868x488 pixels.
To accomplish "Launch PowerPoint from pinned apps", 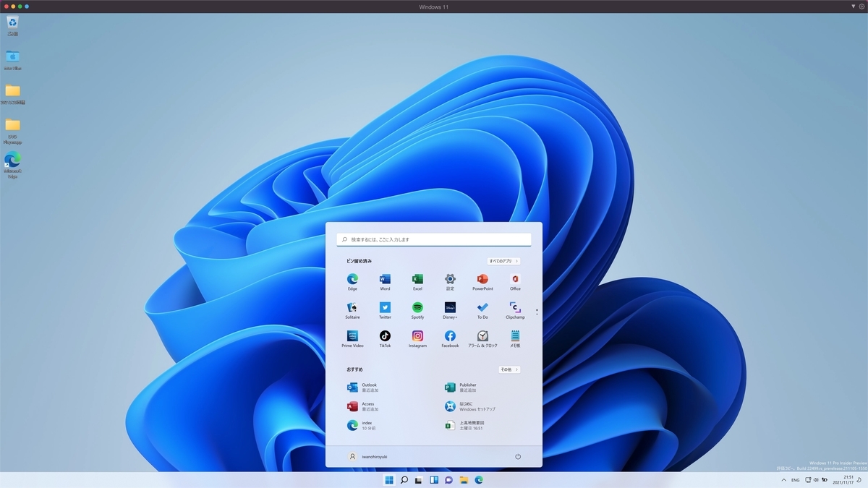I will (482, 282).
